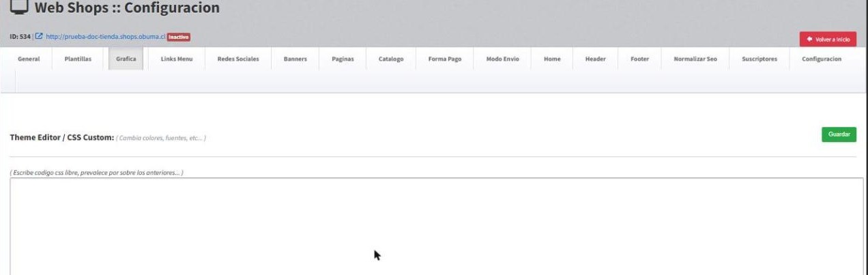Click the 'Cambia colores, fuentes, etc...' hint text
The height and width of the screenshot is (275, 868).
161,138
